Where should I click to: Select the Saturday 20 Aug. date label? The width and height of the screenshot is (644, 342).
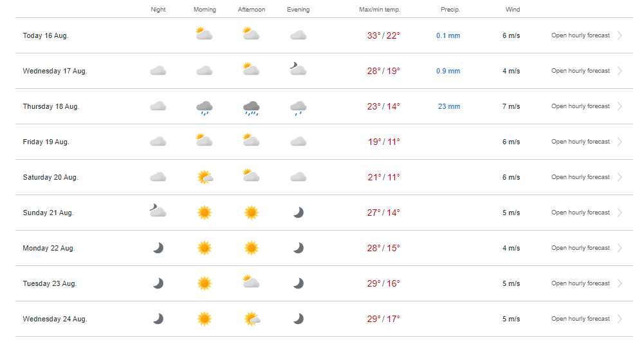pos(51,177)
